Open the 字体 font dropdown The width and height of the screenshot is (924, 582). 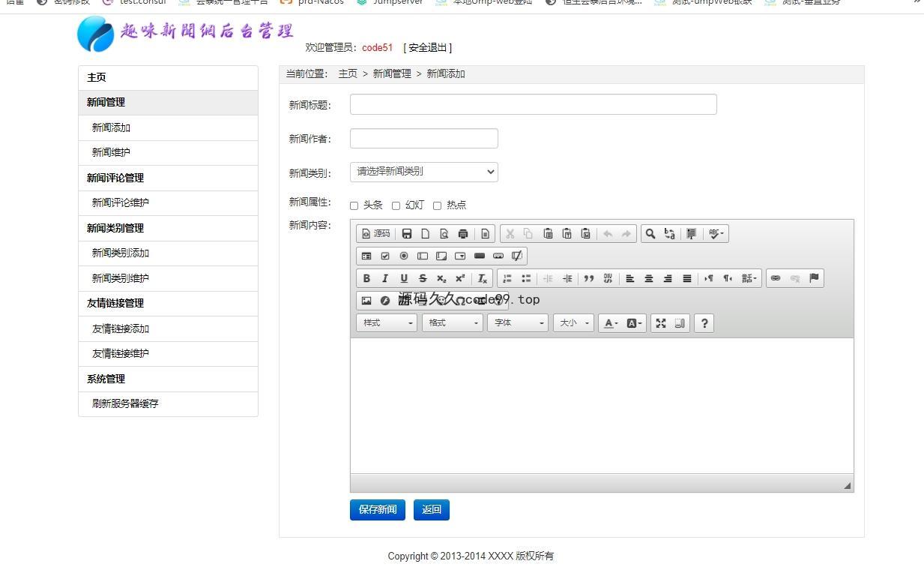point(518,323)
